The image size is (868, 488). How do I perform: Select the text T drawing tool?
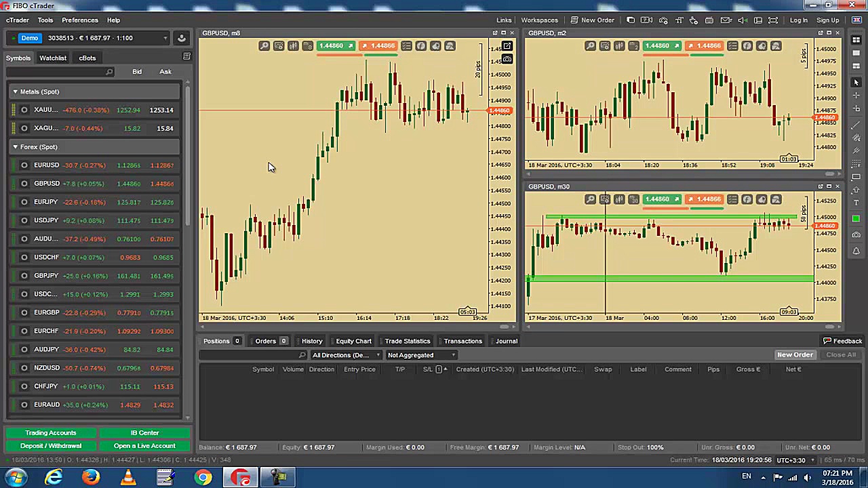[856, 203]
